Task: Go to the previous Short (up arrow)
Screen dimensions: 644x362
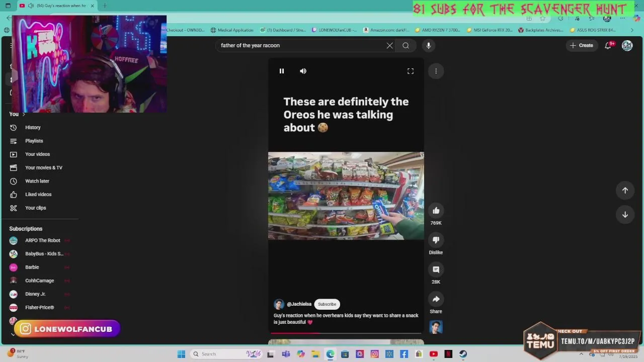Action: 625,190
